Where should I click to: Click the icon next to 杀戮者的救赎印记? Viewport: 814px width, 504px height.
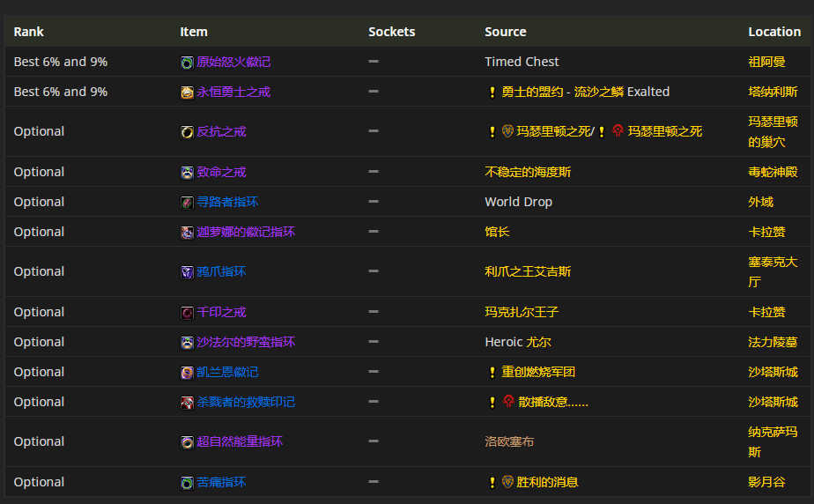pos(187,403)
